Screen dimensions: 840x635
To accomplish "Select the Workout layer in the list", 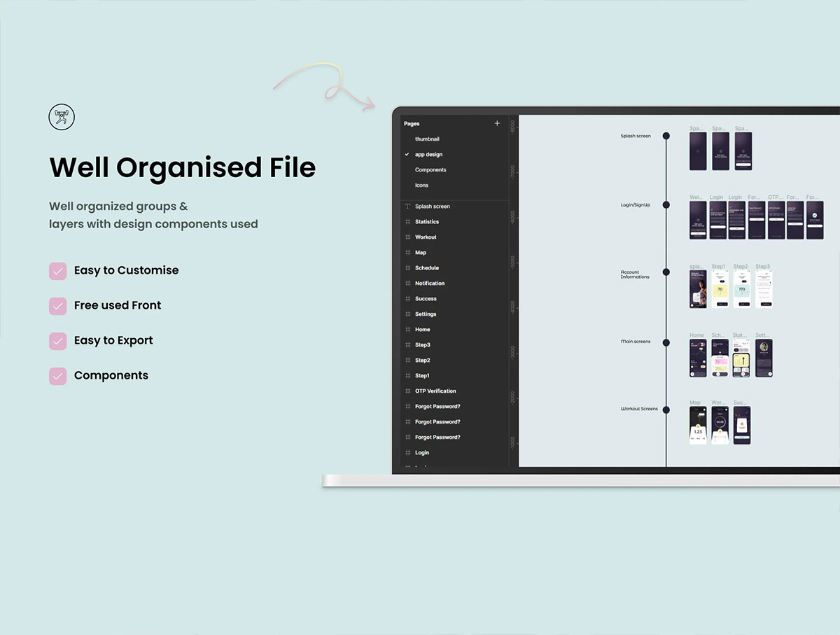I will coord(426,237).
